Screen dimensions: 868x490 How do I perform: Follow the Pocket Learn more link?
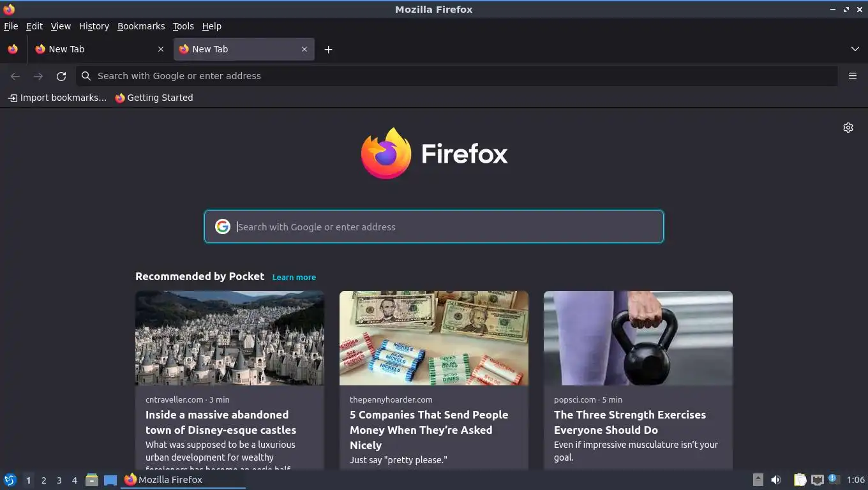click(294, 277)
